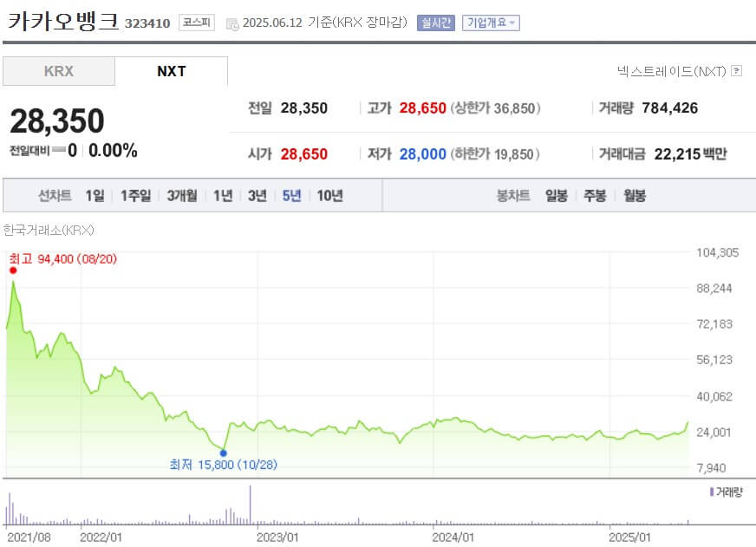Click the 코스피 market badge
This screenshot has width=756, height=547.
197,23
